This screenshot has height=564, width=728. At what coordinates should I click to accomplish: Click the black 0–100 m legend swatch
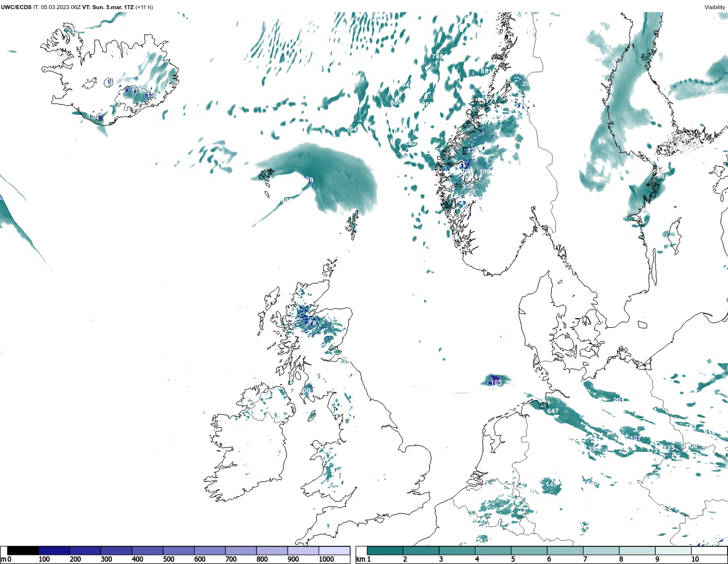23,551
